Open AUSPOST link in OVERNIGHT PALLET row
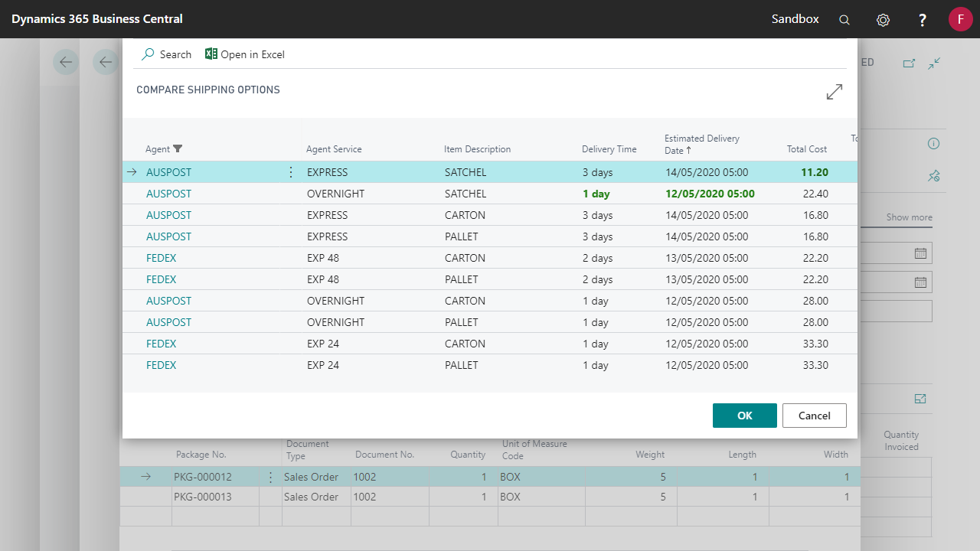 (x=168, y=322)
